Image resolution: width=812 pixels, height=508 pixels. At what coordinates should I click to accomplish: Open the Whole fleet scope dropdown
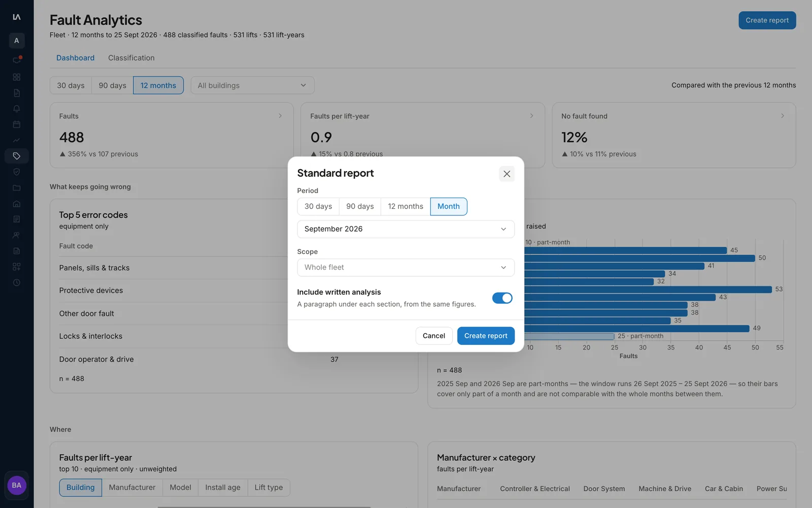click(x=405, y=267)
